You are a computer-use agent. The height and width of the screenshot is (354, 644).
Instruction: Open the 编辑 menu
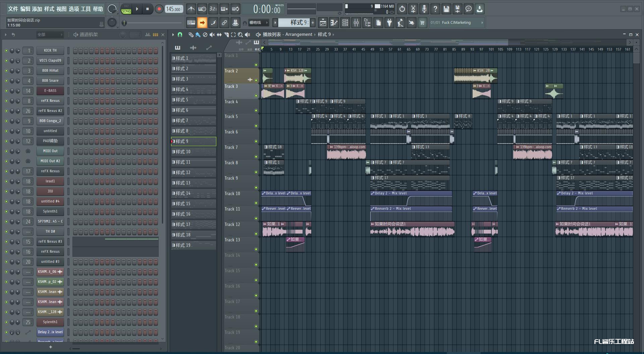pos(25,9)
